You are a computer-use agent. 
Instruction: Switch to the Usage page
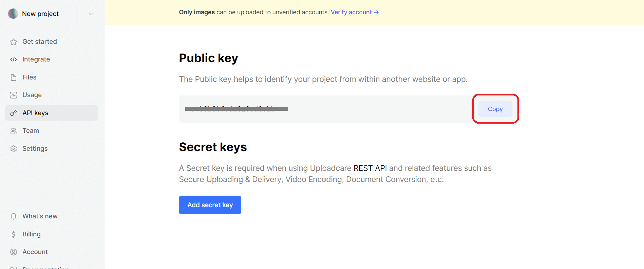coord(32,95)
